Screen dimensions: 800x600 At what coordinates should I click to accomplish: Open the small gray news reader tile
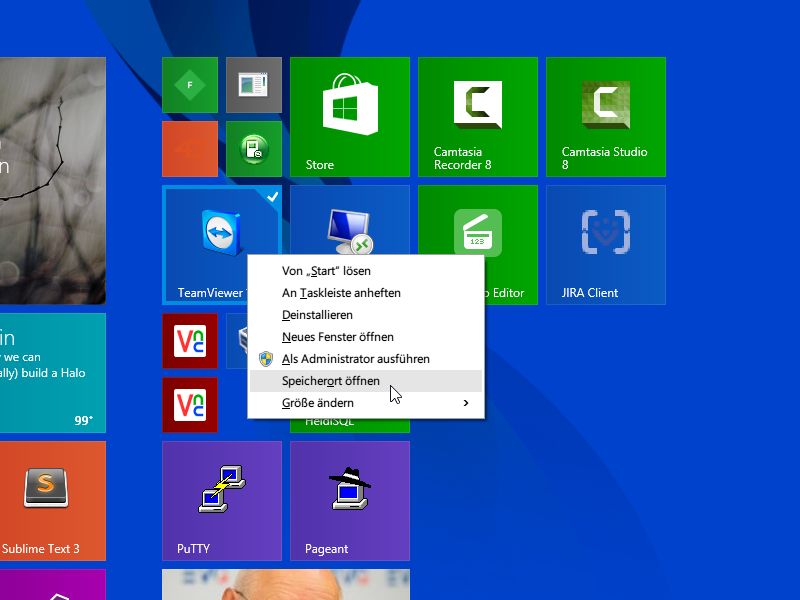click(254, 85)
